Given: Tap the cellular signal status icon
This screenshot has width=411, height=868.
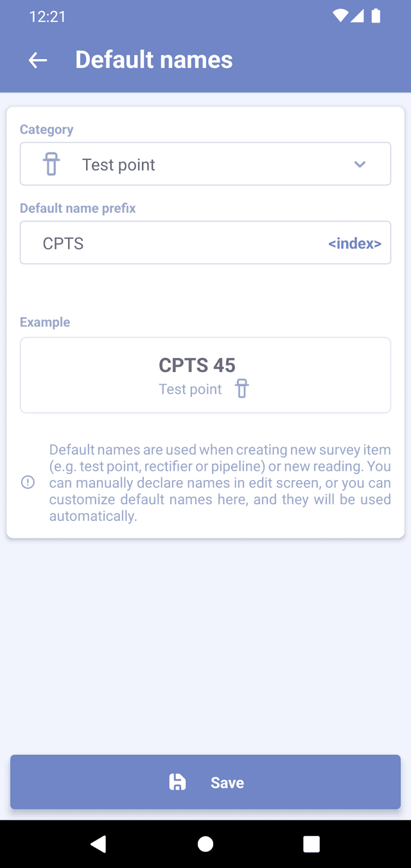Looking at the screenshot, I should [x=358, y=16].
